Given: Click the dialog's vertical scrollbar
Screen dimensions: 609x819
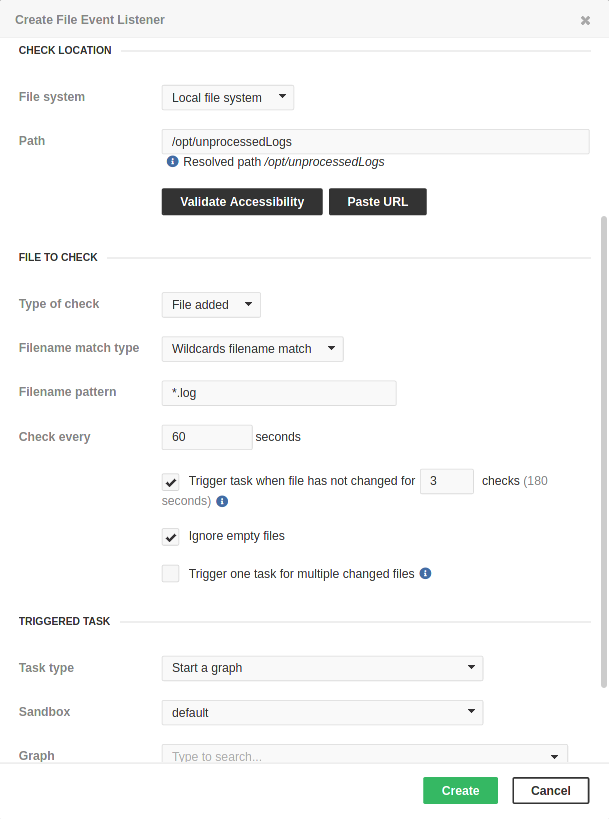Looking at the screenshot, I should pyautogui.click(x=603, y=450).
